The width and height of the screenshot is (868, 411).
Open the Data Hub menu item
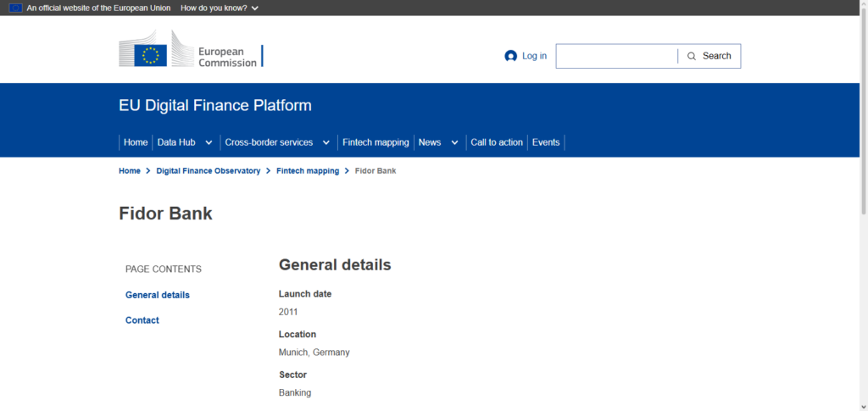(176, 142)
